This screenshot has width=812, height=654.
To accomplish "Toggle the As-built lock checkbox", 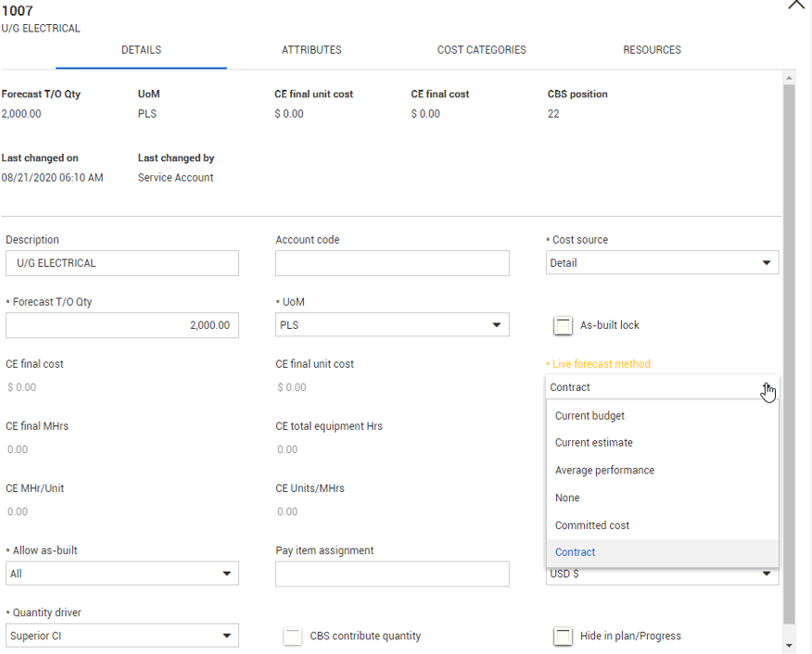I will tap(563, 325).
